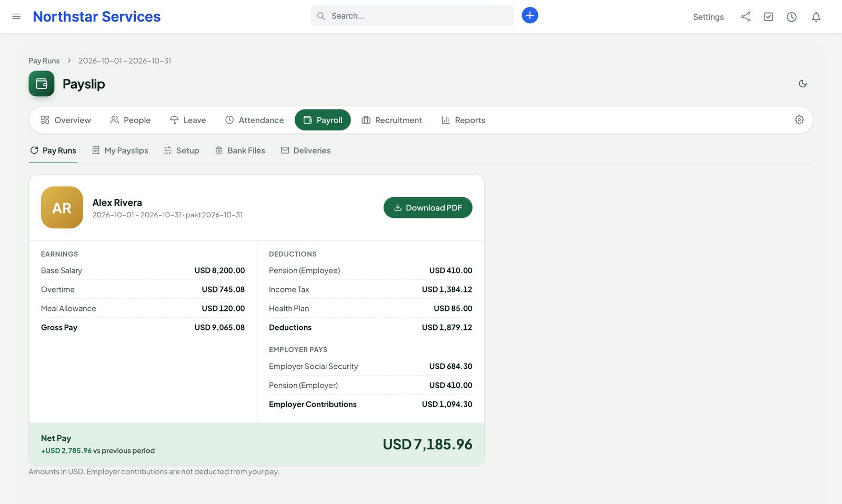
Task: Open module settings gear icon
Action: [799, 120]
